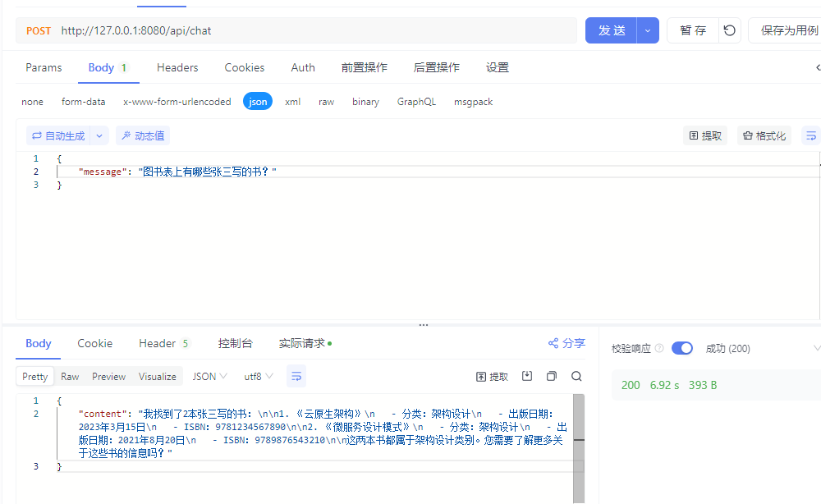Click the 393 B response size
The width and height of the screenshot is (821, 504).
[x=703, y=385]
